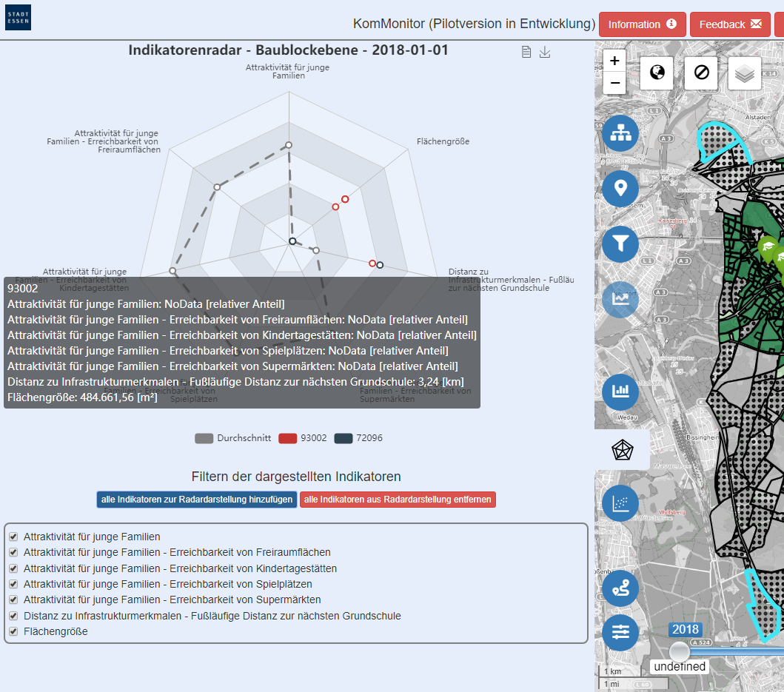Download the radar chart as image
Viewport: 784px width, 692px height.
coord(545,52)
